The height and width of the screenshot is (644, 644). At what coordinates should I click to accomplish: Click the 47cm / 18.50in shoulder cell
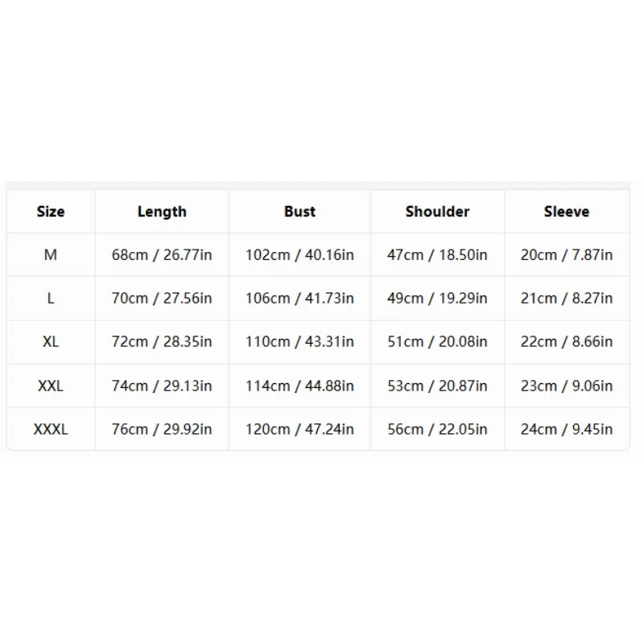pyautogui.click(x=437, y=254)
